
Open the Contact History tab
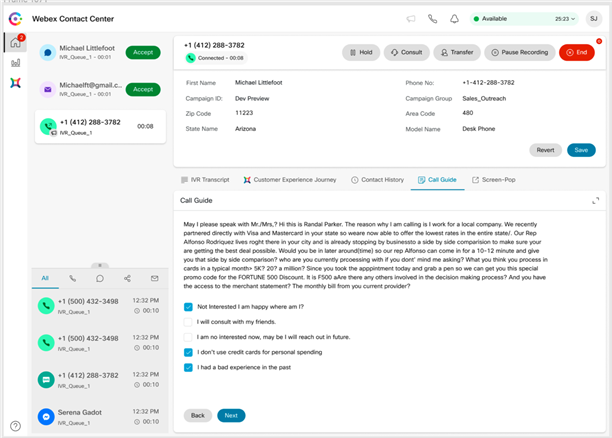click(377, 180)
